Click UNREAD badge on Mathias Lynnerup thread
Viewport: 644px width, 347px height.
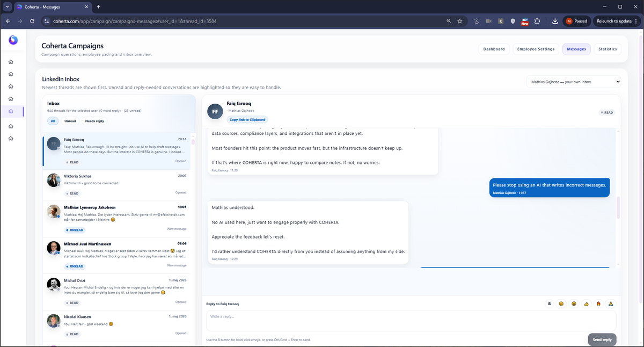75,230
